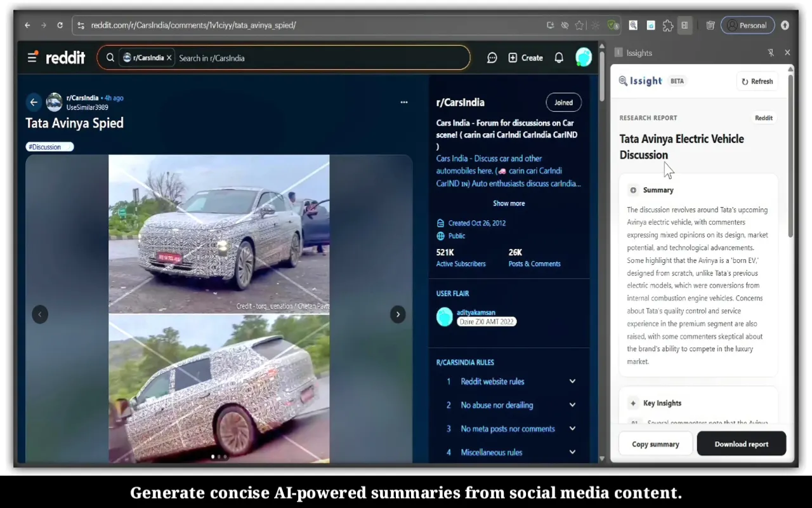Click Refresh in Issight panel
Viewport: 812px width, 508px height.
tap(757, 81)
